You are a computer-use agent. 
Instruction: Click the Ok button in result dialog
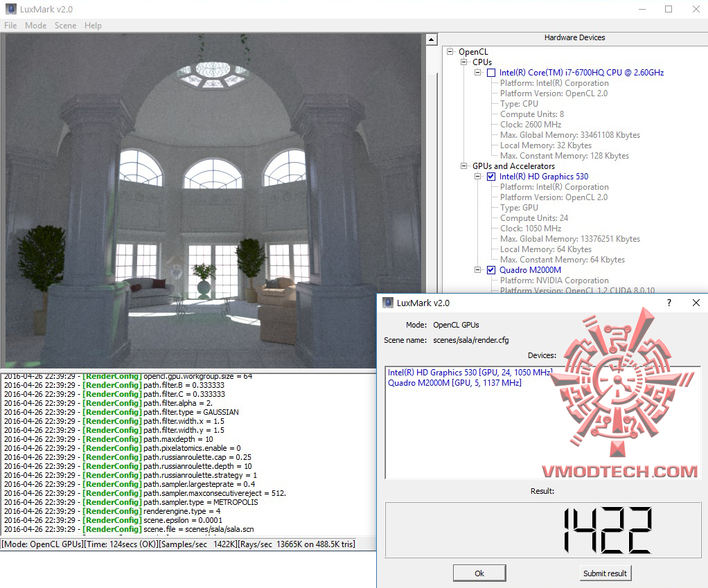(x=479, y=573)
